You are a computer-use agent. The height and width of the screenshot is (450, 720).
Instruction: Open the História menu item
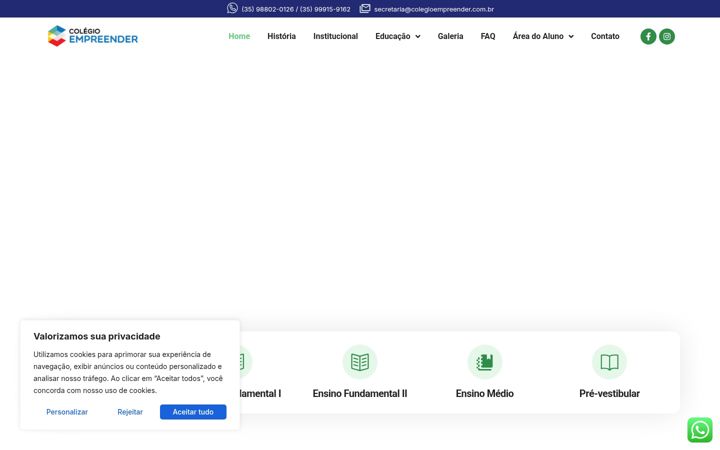[x=281, y=36]
